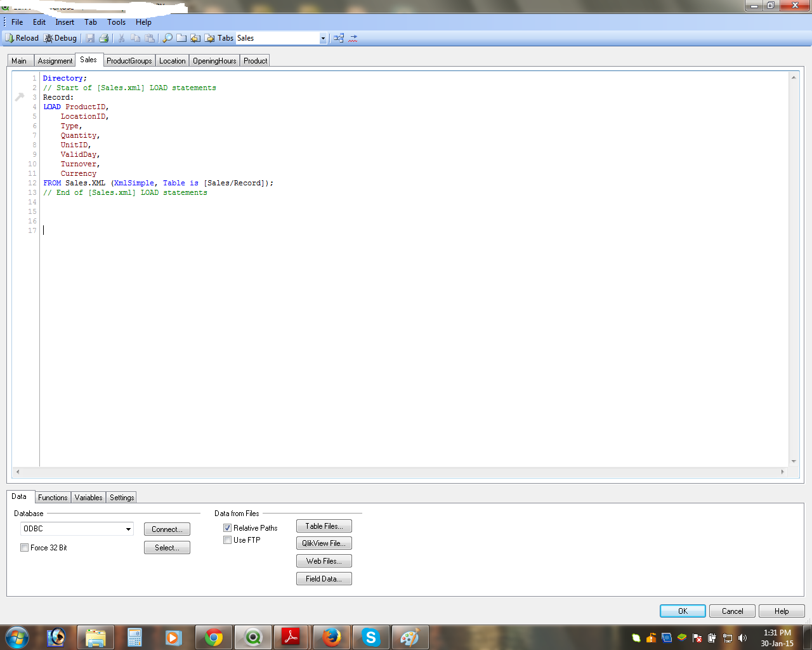Cut selected text with the scissors icon

(x=121, y=38)
